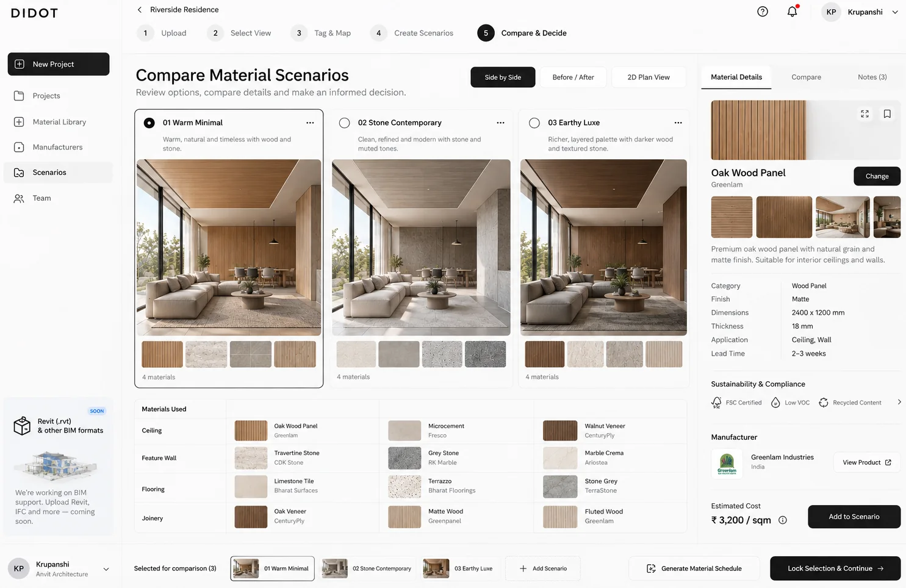
Task: Switch to Side by Side view
Action: [x=503, y=77]
